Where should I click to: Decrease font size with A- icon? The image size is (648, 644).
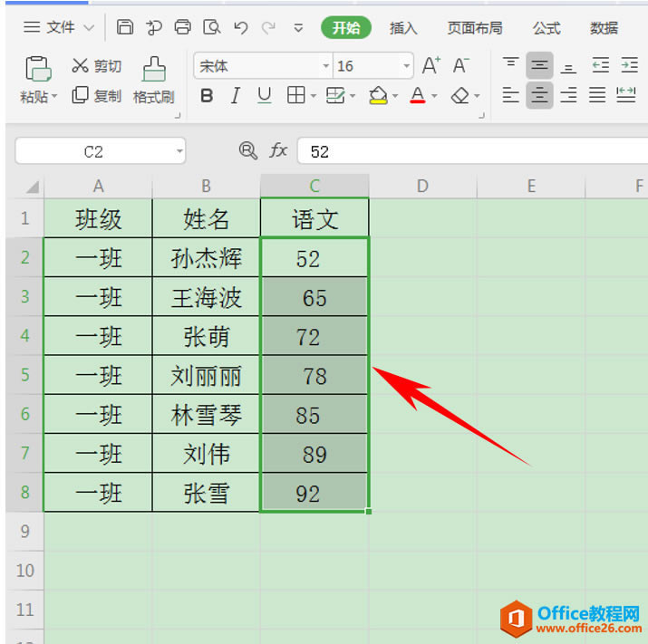[460, 65]
